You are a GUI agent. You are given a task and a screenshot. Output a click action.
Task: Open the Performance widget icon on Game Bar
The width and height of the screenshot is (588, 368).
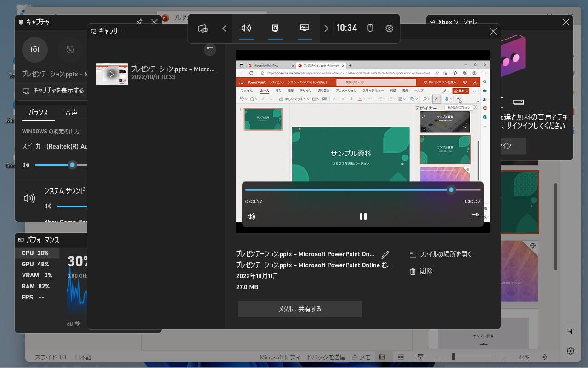click(305, 28)
